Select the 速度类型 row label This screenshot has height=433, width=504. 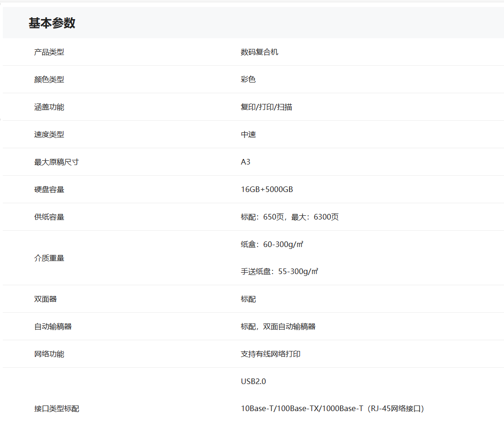[x=49, y=135]
